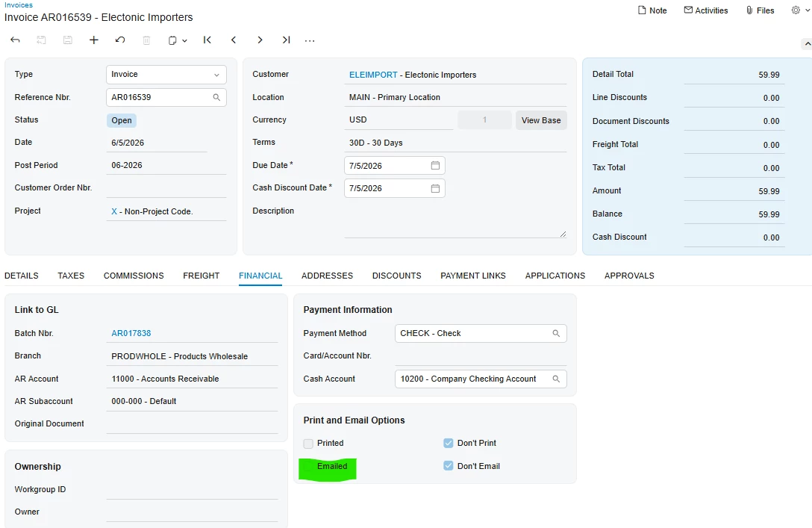Click the Terms value 30D - 30 Days

[376, 143]
